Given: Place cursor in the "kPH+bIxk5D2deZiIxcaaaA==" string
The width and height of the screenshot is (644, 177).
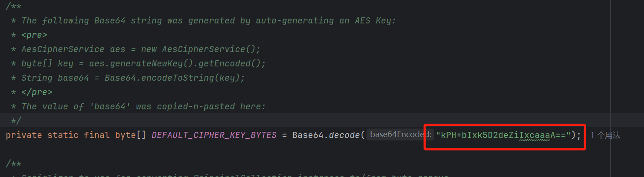Looking at the screenshot, I should pos(503,135).
